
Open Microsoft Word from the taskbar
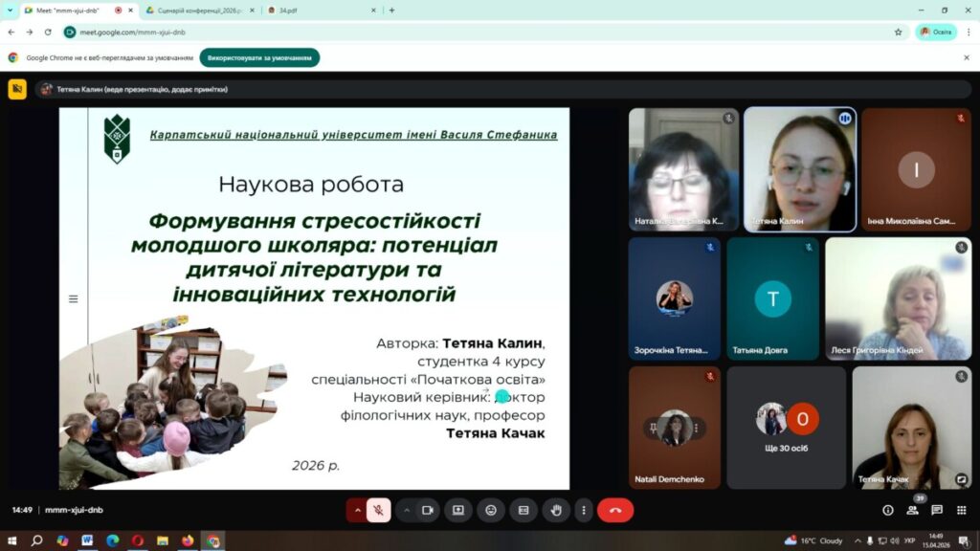pos(87,540)
